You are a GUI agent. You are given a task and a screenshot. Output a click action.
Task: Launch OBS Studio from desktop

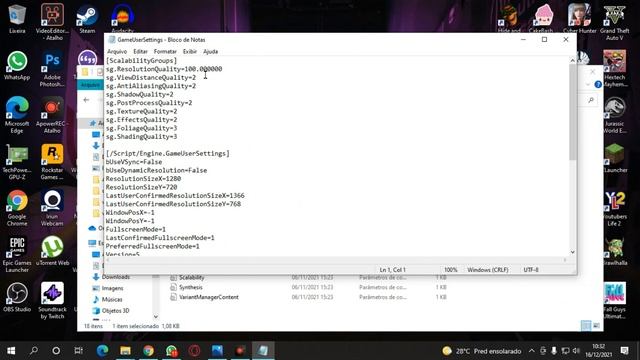click(x=17, y=298)
